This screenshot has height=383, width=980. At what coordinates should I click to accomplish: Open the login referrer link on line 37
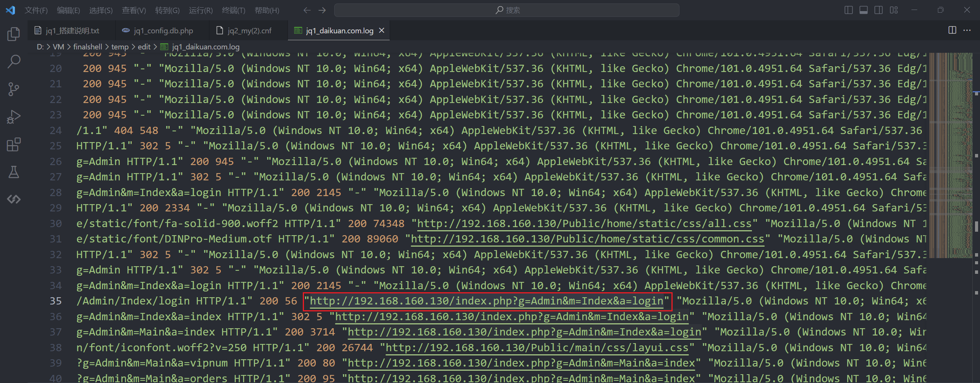524,332
